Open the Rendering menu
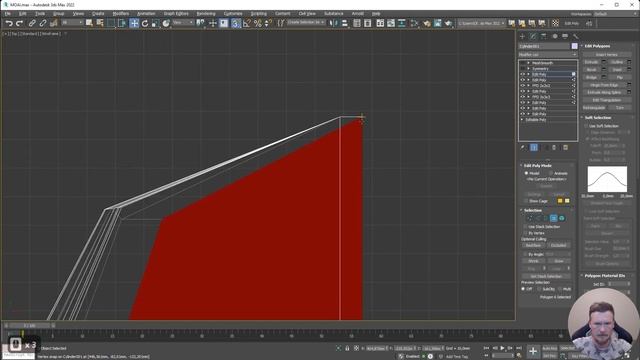 point(206,13)
